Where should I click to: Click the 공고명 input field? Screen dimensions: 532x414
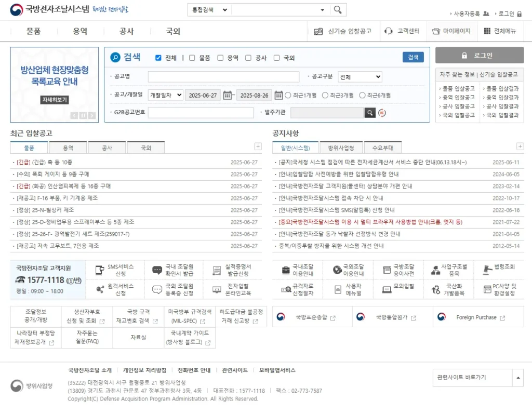(x=223, y=77)
